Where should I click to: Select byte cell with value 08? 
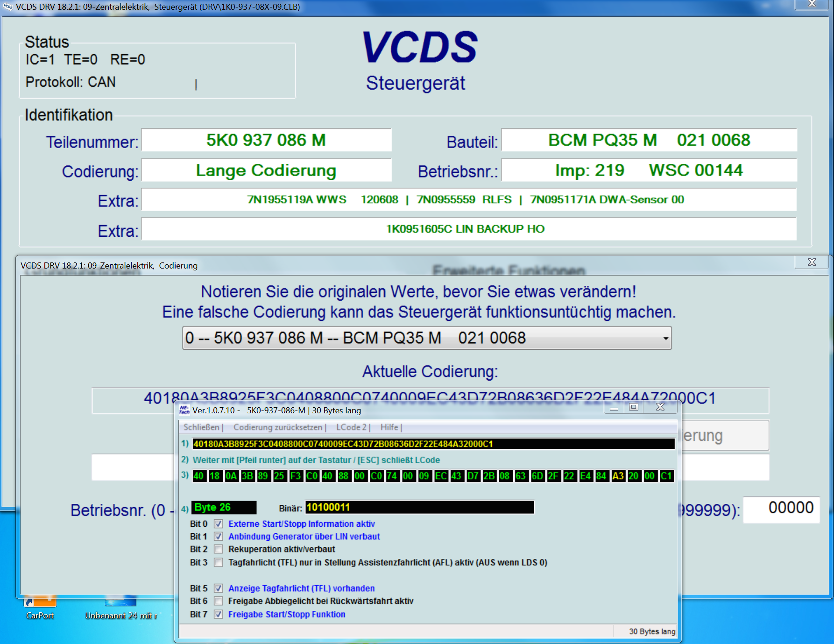pos(505,476)
